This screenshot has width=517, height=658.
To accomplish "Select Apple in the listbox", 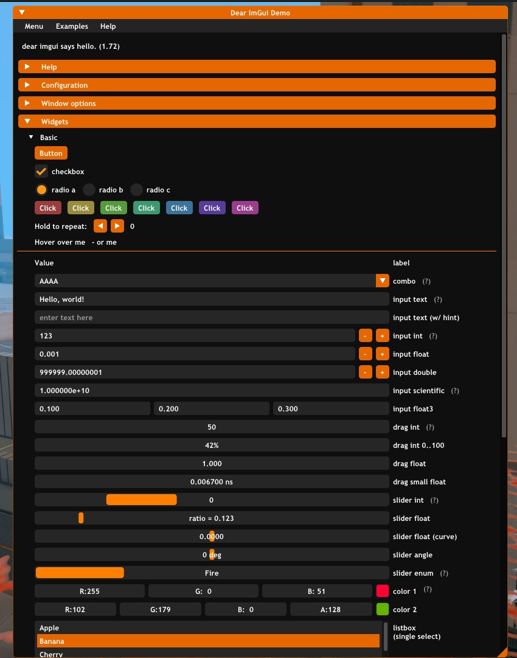I will click(x=208, y=628).
